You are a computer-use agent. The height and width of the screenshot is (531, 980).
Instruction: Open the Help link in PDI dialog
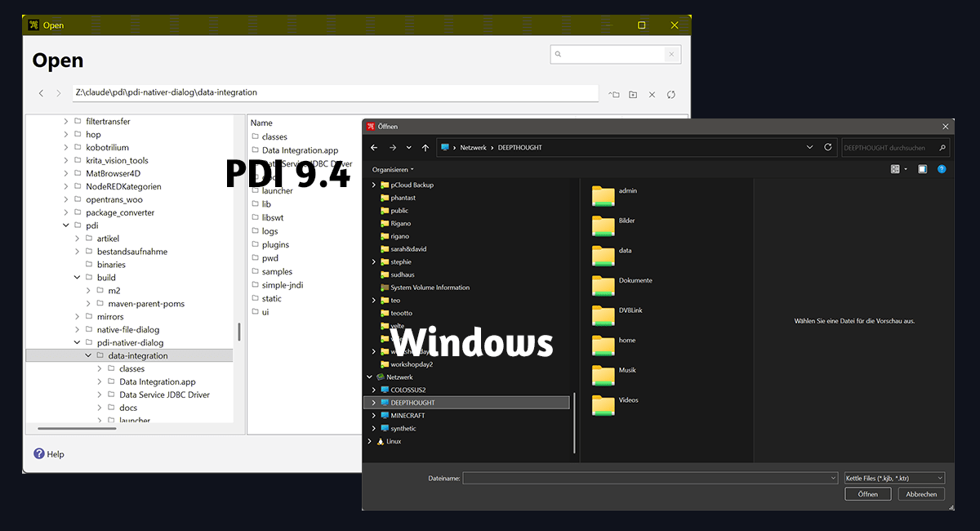pos(56,454)
